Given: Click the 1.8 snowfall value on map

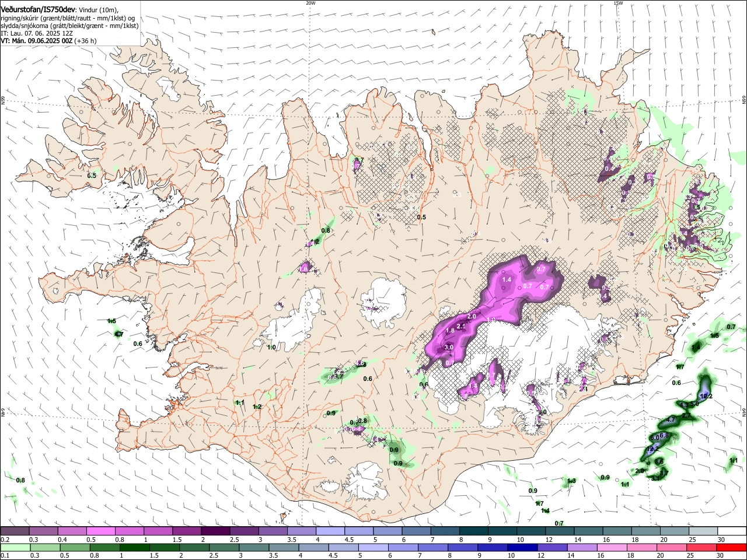Looking at the screenshot, I should [x=450, y=331].
